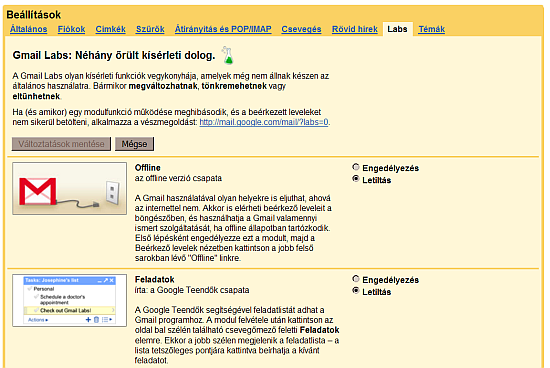Click the Offline Gmail thumbnail image
The image size is (550, 368).
click(x=69, y=188)
